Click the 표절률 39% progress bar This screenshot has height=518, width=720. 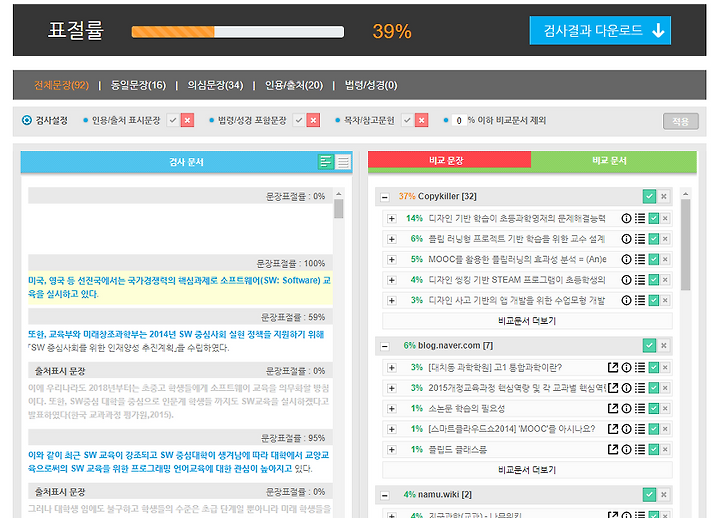(237, 32)
